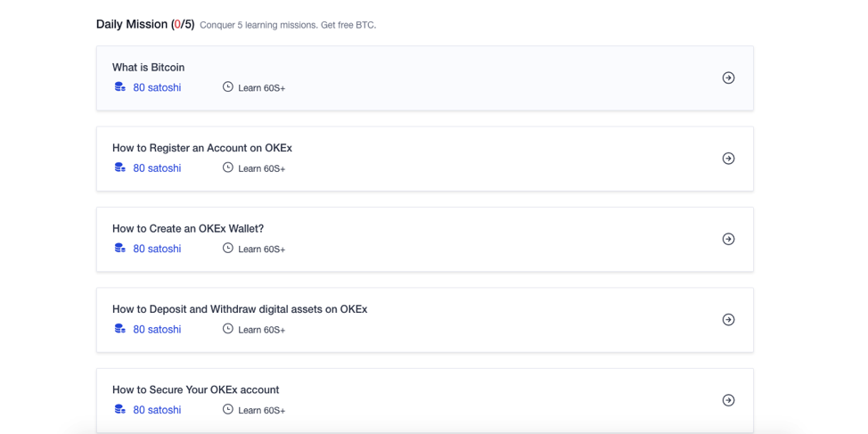Click Learn 60S+ on Secure Your OKEx account card
Screen dimensions: 868x434
point(261,411)
